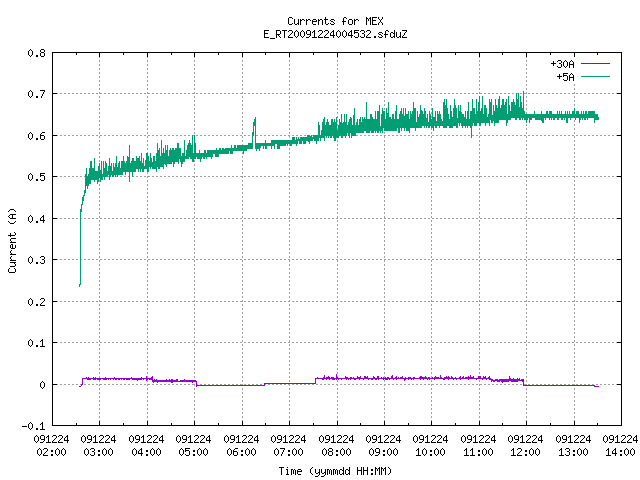The height and width of the screenshot is (480, 640).
Task: Click the 0.3 y-axis tick label
Action: pos(36,260)
